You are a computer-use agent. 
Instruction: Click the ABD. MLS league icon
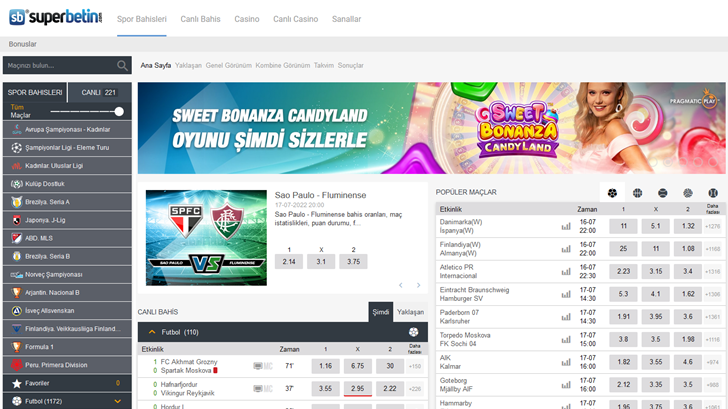[17, 238]
